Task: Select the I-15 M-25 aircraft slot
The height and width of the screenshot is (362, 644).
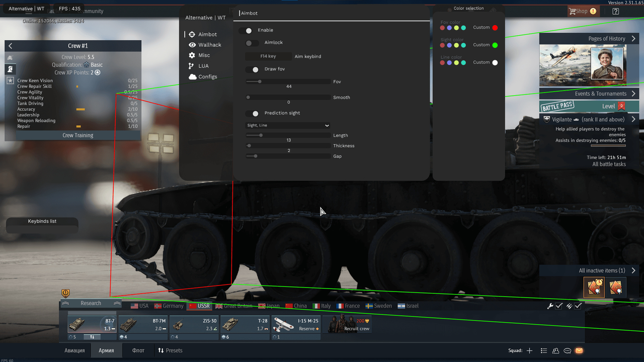Action: (296, 325)
